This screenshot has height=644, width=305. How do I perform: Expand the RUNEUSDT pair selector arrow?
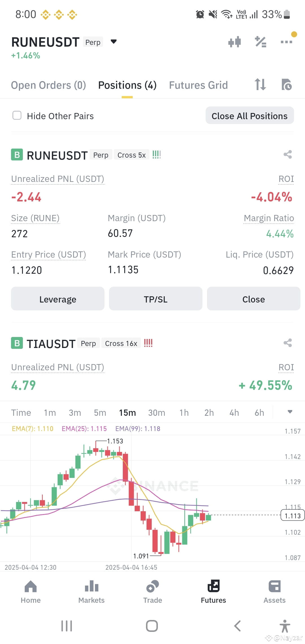tap(114, 42)
